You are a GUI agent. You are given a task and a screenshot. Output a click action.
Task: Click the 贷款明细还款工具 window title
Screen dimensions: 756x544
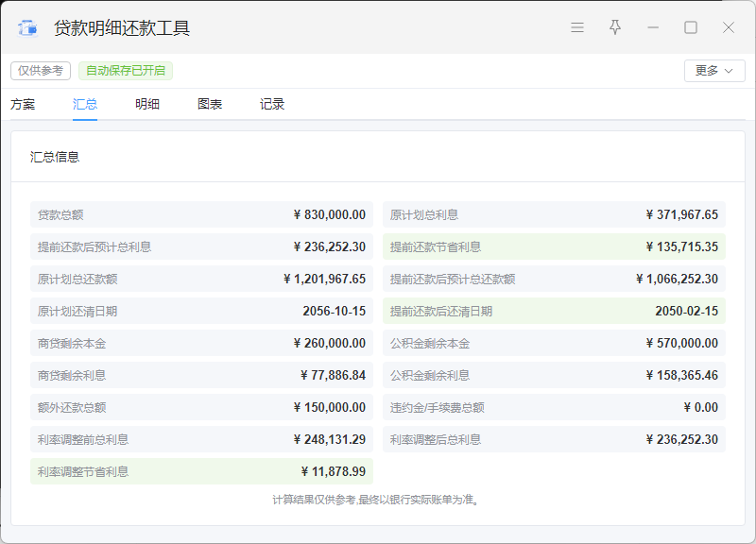[122, 28]
